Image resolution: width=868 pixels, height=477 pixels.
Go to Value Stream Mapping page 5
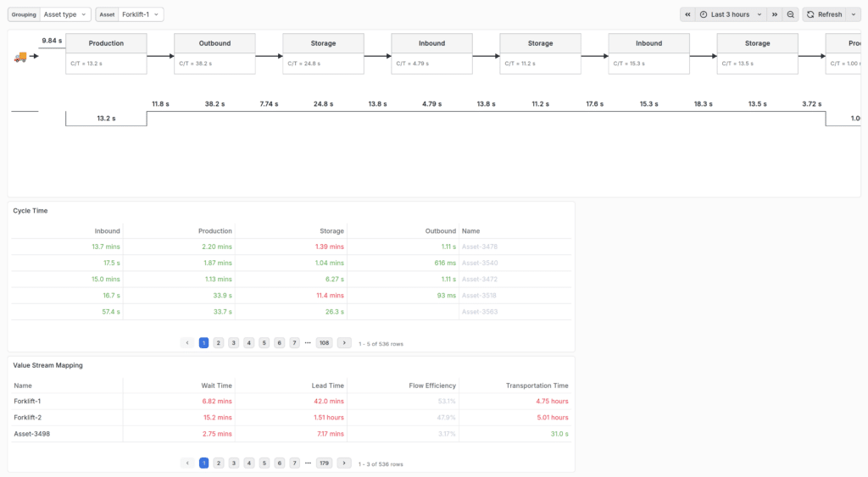[x=264, y=463]
